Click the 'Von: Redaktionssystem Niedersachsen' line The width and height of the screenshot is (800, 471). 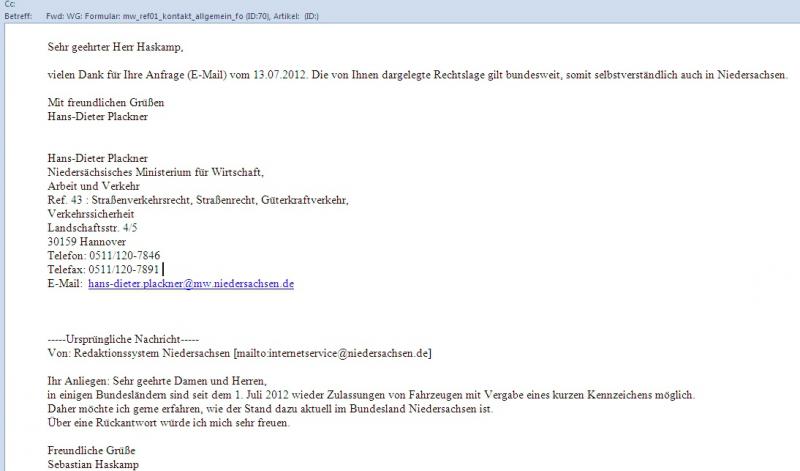click(239, 353)
